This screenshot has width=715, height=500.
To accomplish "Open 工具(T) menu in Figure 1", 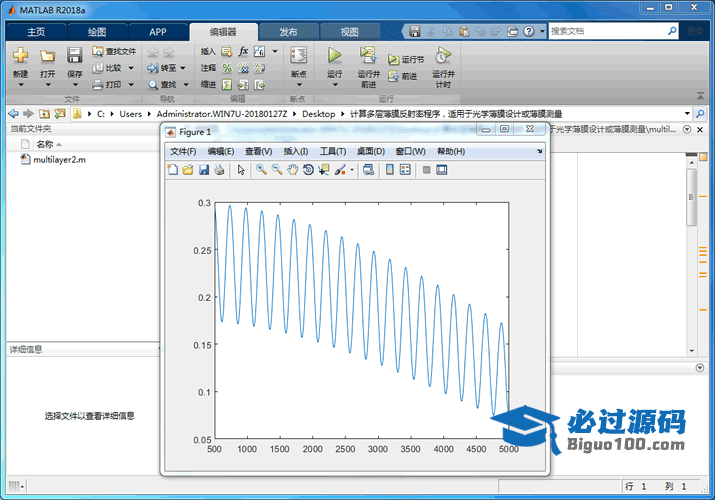I will click(x=333, y=151).
